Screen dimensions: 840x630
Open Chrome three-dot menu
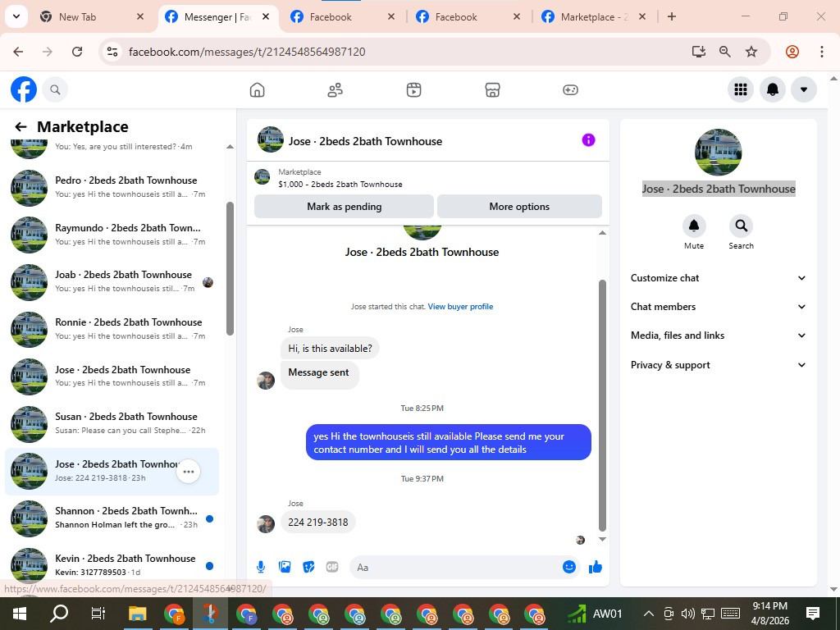[821, 52]
